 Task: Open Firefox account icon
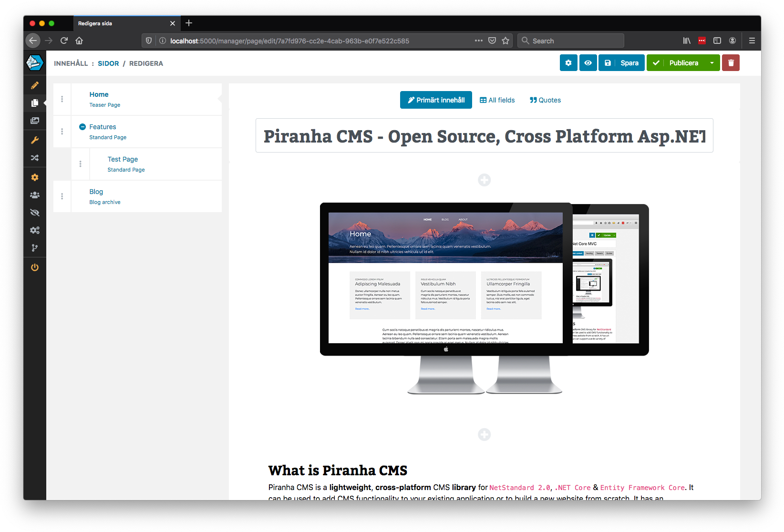tap(732, 41)
